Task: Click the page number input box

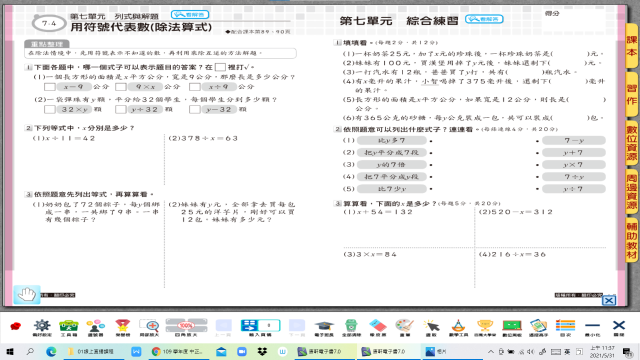Action: 269,325
